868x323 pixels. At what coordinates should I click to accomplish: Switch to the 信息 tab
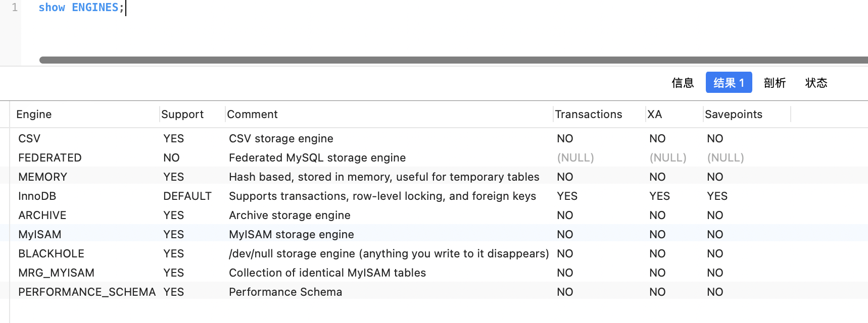(x=683, y=83)
